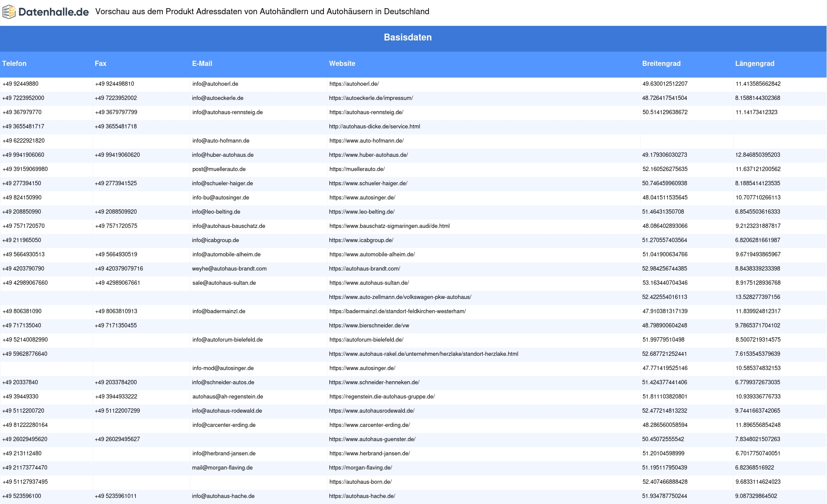Select email info@autoeckerle.de
Screen dimensions: 827x504
coord(218,98)
